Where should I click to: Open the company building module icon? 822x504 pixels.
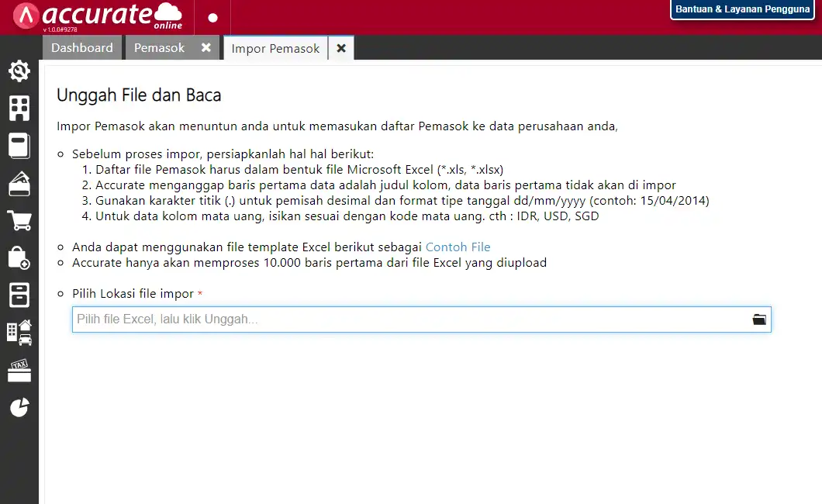tap(19, 109)
